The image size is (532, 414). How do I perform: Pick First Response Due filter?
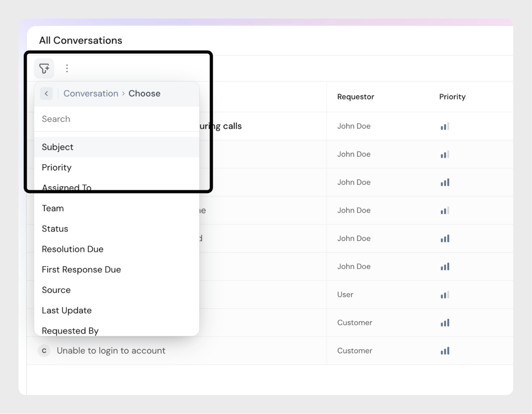coord(81,269)
